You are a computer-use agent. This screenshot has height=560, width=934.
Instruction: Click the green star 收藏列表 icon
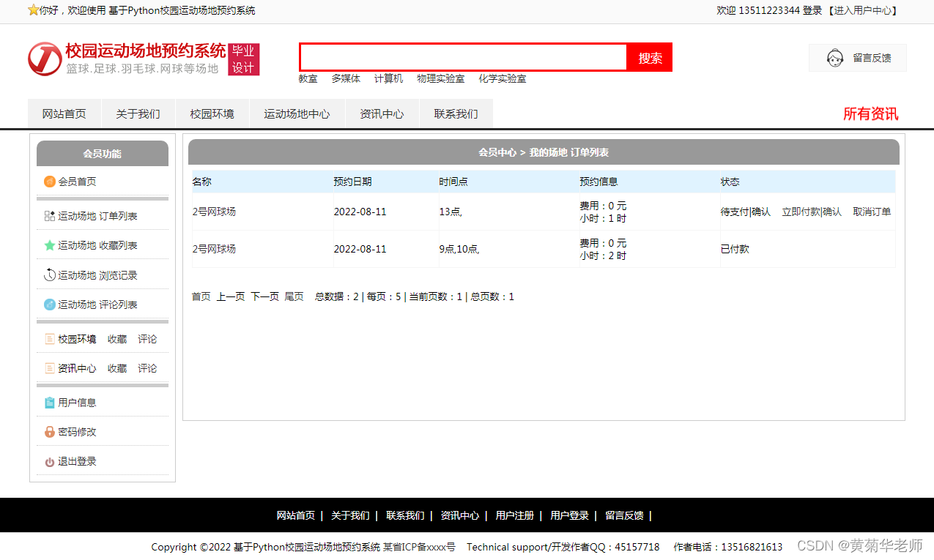50,245
